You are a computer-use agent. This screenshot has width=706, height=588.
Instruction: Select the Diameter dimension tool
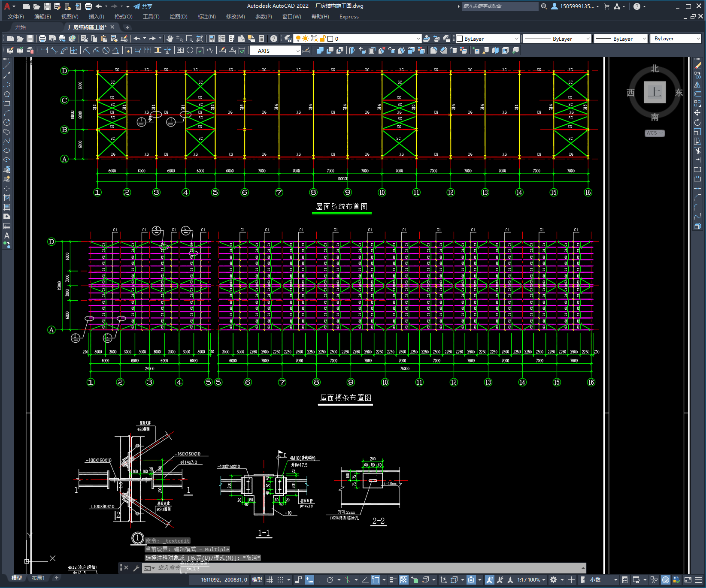coord(106,50)
